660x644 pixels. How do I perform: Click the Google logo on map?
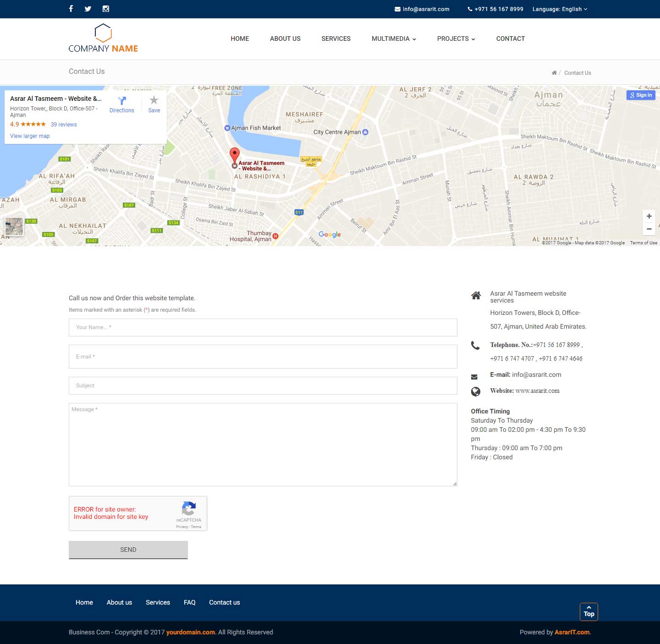coord(330,234)
